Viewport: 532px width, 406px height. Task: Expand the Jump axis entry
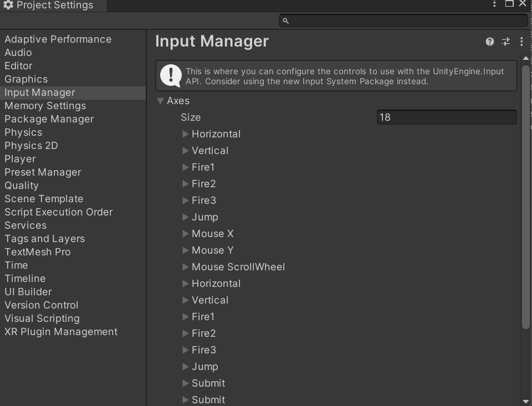[186, 217]
